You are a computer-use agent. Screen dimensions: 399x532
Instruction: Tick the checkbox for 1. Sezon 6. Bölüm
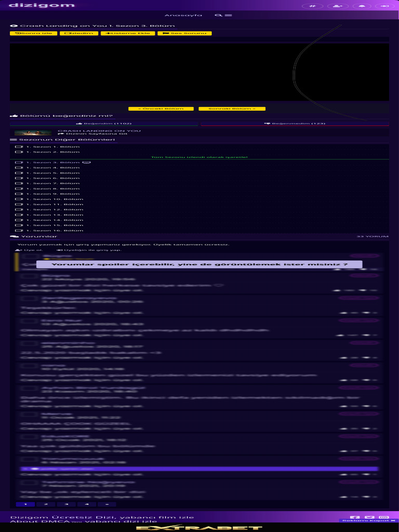tap(19, 178)
